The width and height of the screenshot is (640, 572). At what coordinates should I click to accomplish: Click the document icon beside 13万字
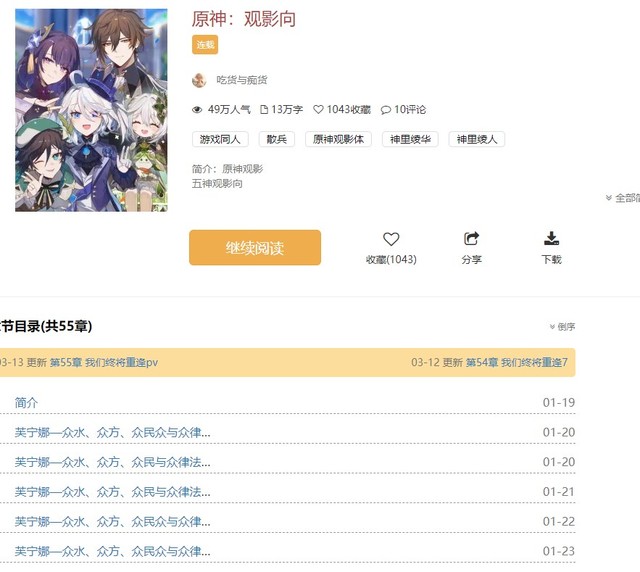point(264,109)
